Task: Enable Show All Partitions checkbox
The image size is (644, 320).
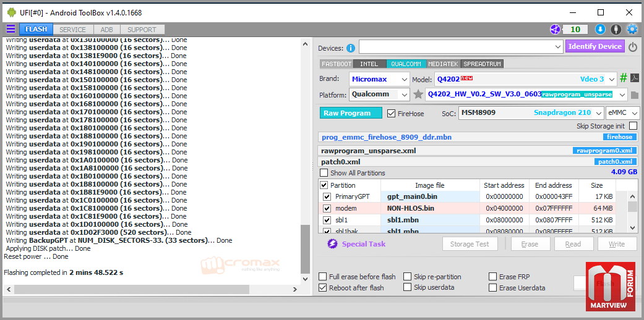Action: click(x=324, y=173)
